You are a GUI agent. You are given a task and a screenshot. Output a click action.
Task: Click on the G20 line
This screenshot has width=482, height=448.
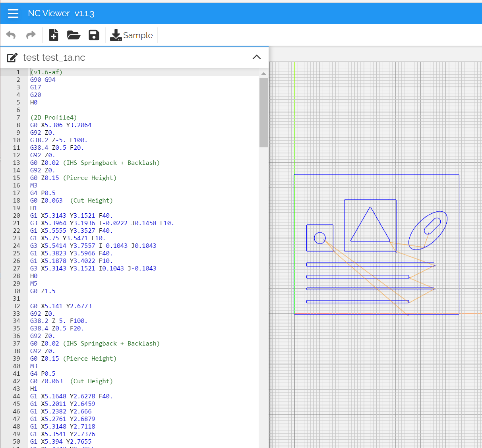(x=36, y=95)
